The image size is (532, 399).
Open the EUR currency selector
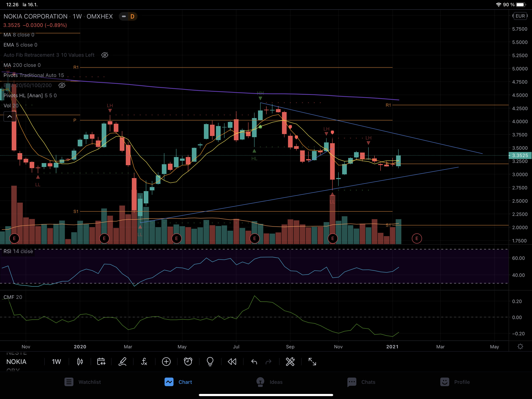[520, 16]
